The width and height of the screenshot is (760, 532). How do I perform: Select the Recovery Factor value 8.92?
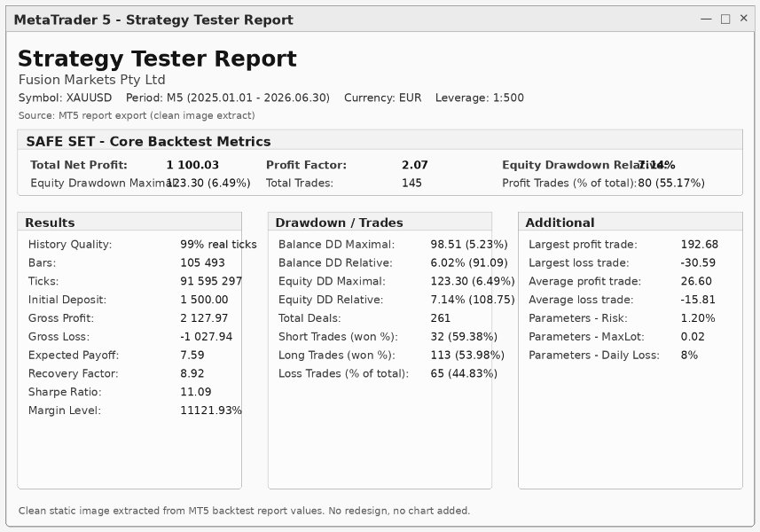click(x=192, y=373)
